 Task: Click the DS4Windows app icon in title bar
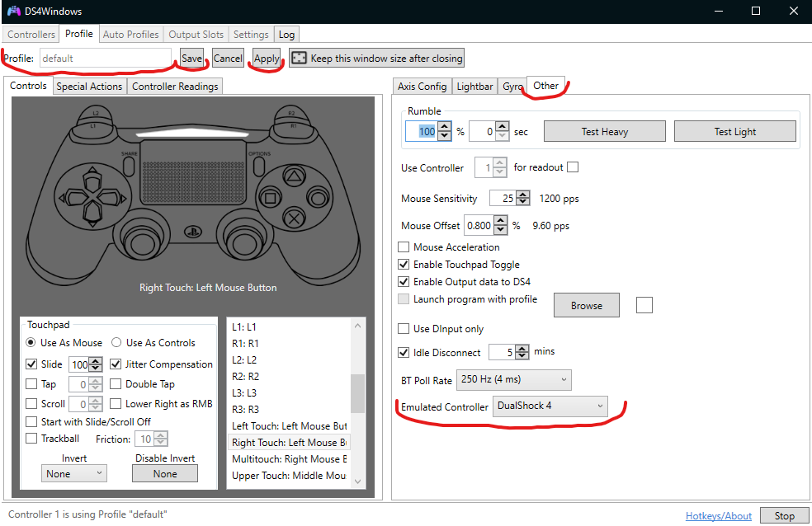point(14,11)
